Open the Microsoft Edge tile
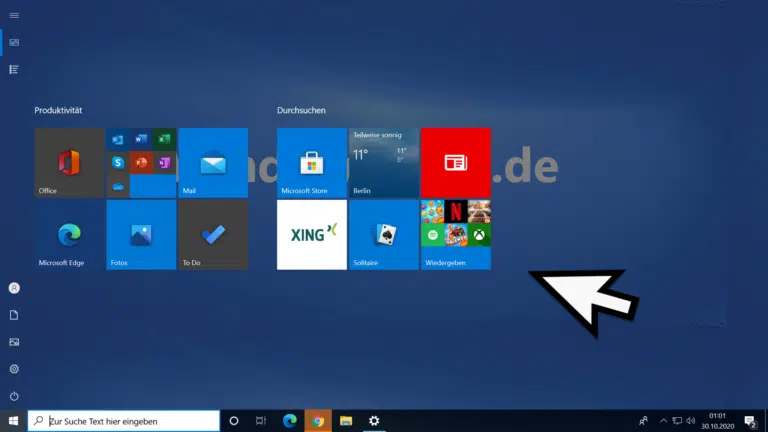Screen dimensions: 768x432 (69, 235)
